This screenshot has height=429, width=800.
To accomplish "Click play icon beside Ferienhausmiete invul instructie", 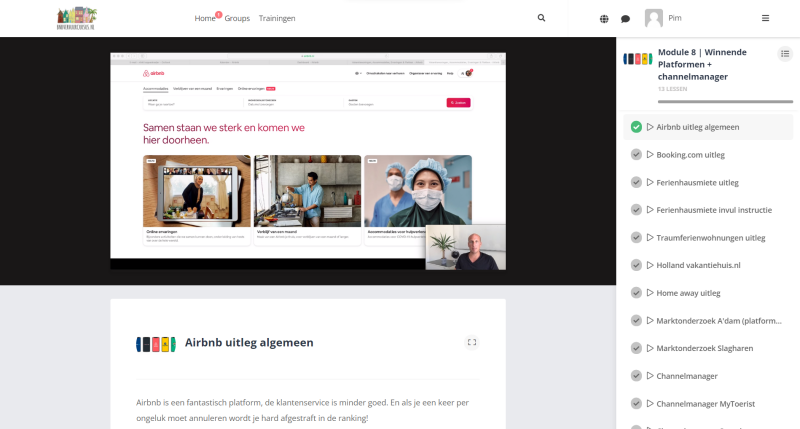I will coord(650,210).
